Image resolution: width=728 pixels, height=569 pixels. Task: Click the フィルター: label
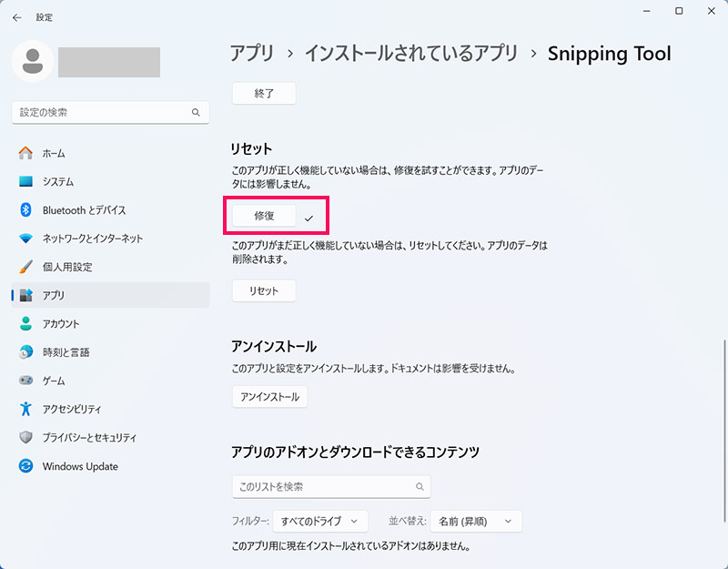(x=250, y=521)
